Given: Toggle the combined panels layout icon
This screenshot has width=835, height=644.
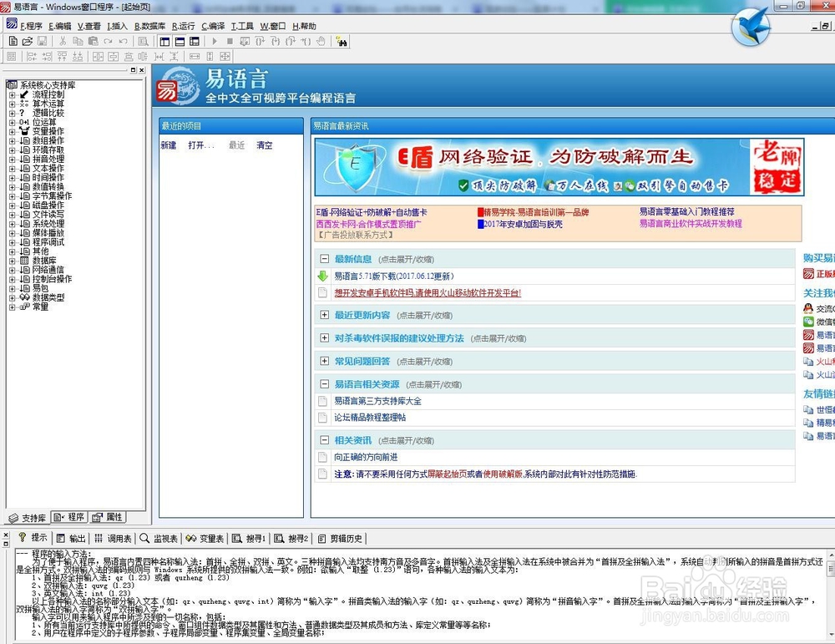Looking at the screenshot, I should (x=195, y=41).
